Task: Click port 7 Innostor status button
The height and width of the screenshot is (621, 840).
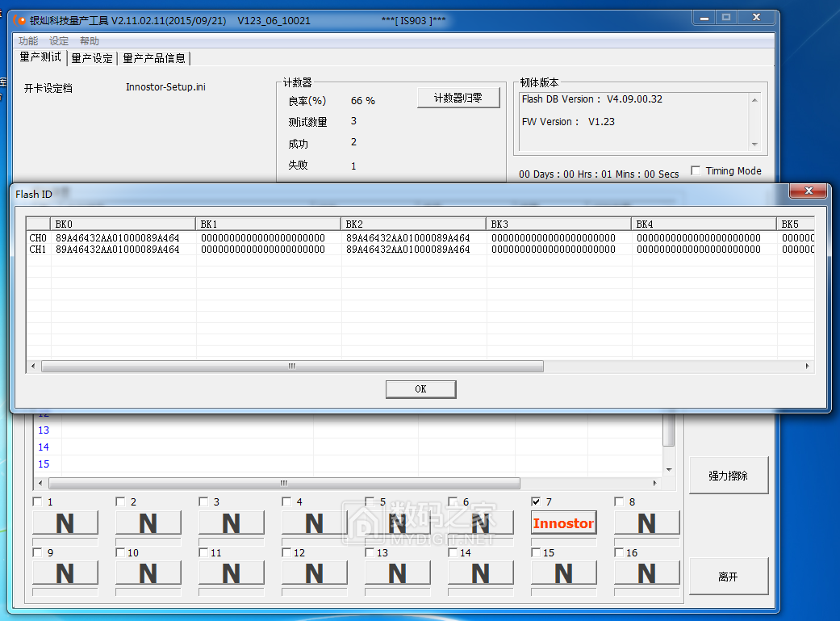Action: pyautogui.click(x=563, y=523)
